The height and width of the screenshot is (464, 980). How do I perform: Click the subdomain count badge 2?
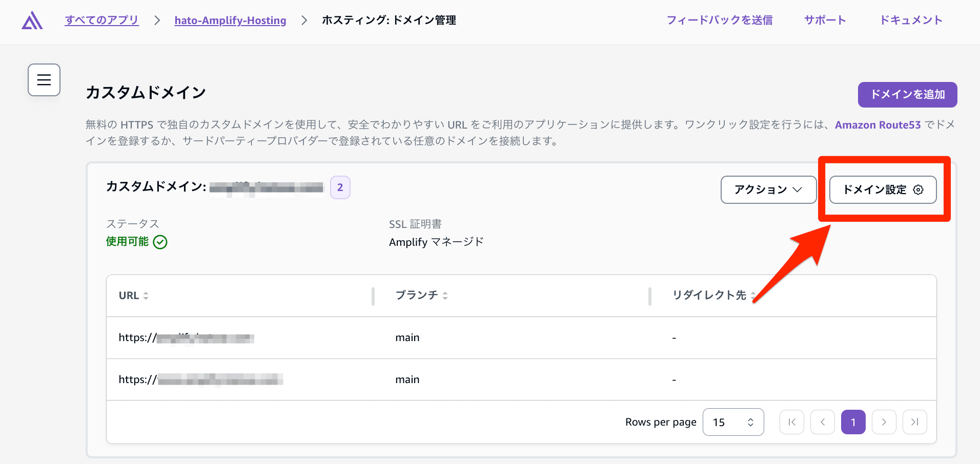tap(340, 187)
